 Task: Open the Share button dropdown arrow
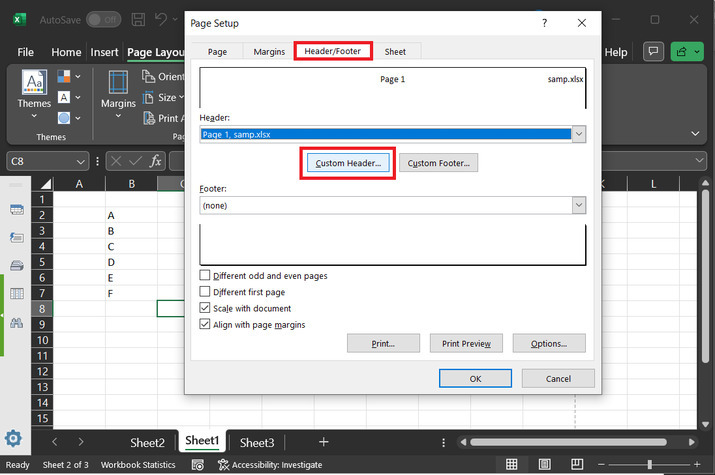tap(697, 52)
